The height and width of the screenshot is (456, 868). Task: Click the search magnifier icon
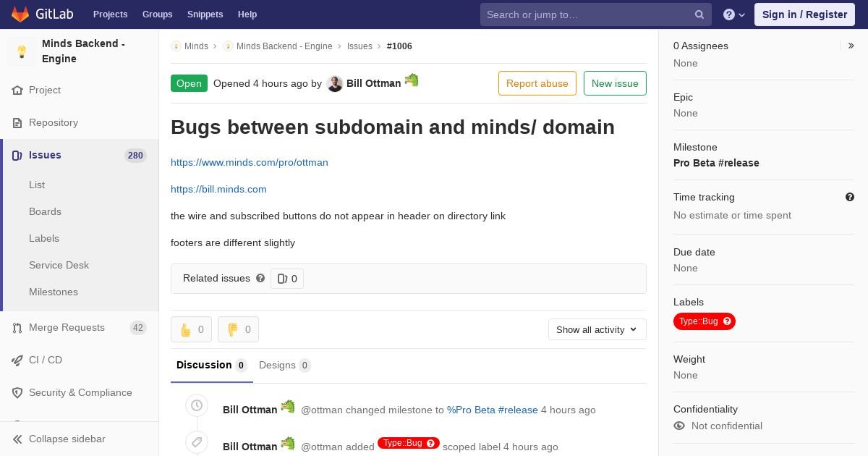(x=699, y=14)
